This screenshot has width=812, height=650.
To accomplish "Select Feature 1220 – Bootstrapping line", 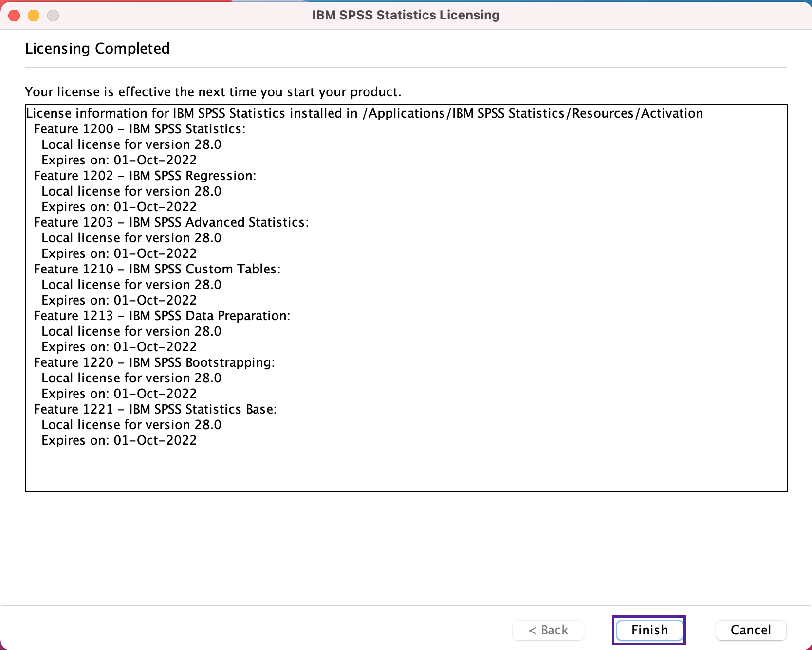I will coord(154,362).
